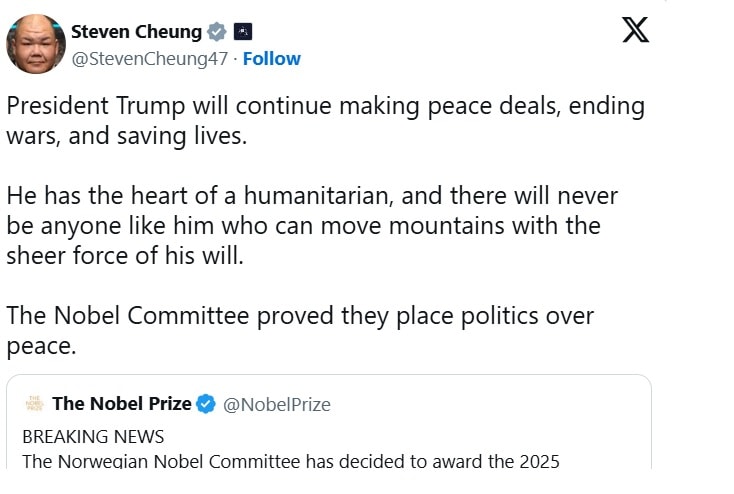Open The Nobel Prize account name
Image resolution: width=734 pixels, height=494 pixels.
121,404
